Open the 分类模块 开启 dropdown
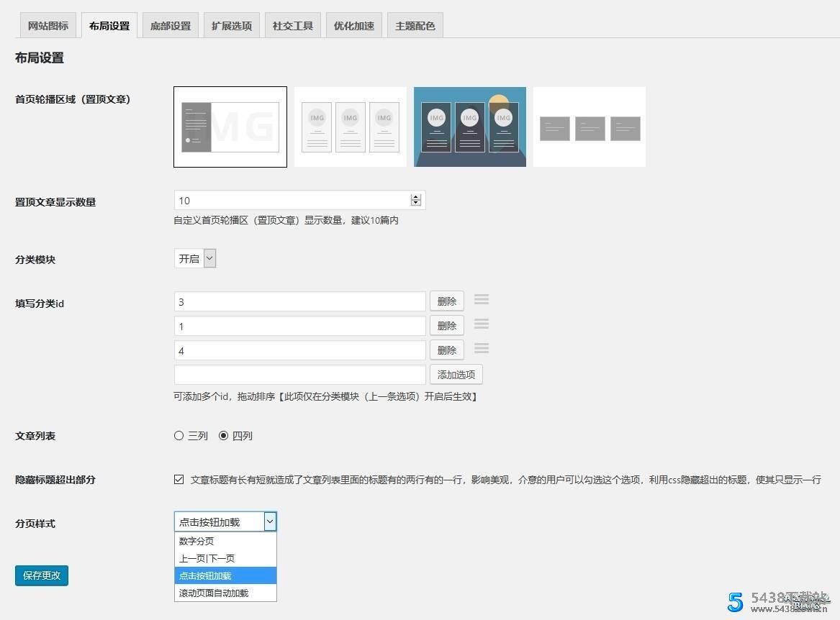Image resolution: width=840 pixels, height=620 pixels. (x=195, y=259)
